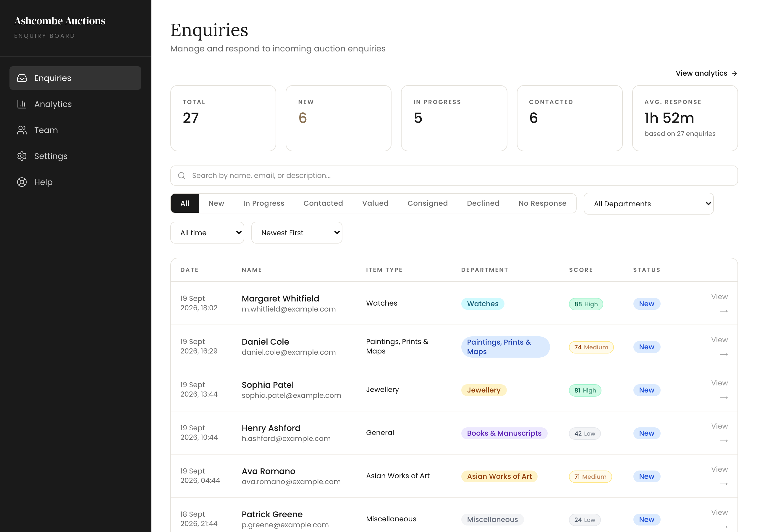757x532 pixels.
Task: Click the Total 27 stat card
Action: 223,118
